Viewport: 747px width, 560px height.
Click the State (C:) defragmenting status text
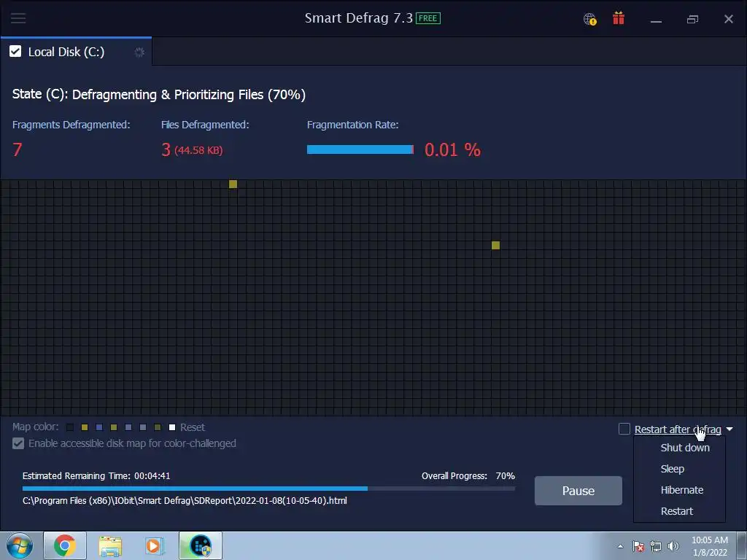(158, 94)
